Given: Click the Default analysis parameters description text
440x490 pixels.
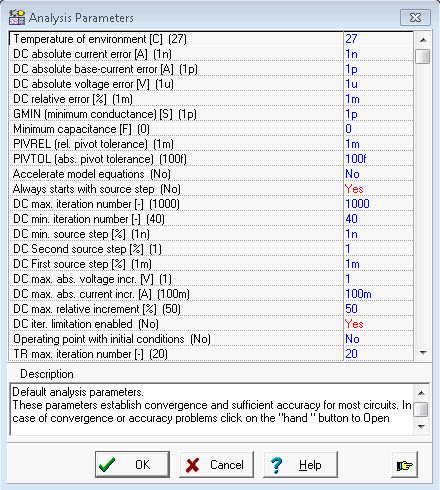Looking at the screenshot, I should (78, 392).
